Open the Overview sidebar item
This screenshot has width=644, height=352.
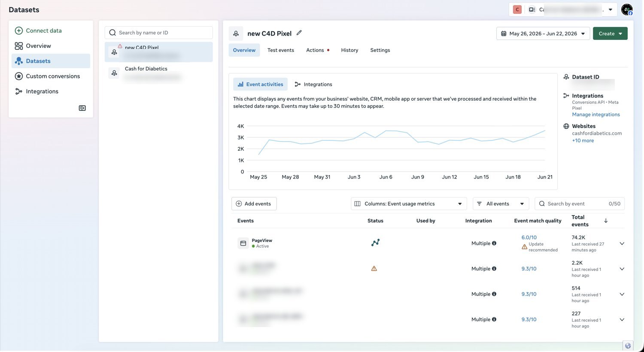pyautogui.click(x=51, y=46)
